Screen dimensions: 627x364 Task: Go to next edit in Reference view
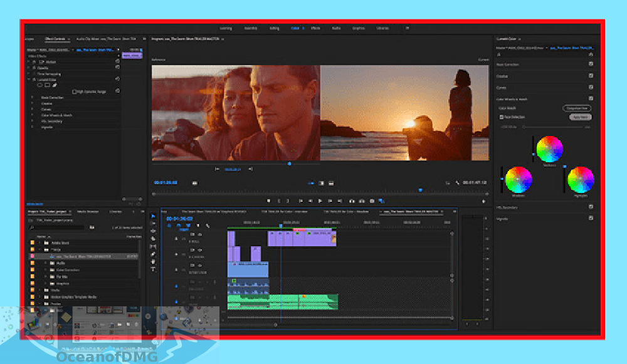point(250,169)
